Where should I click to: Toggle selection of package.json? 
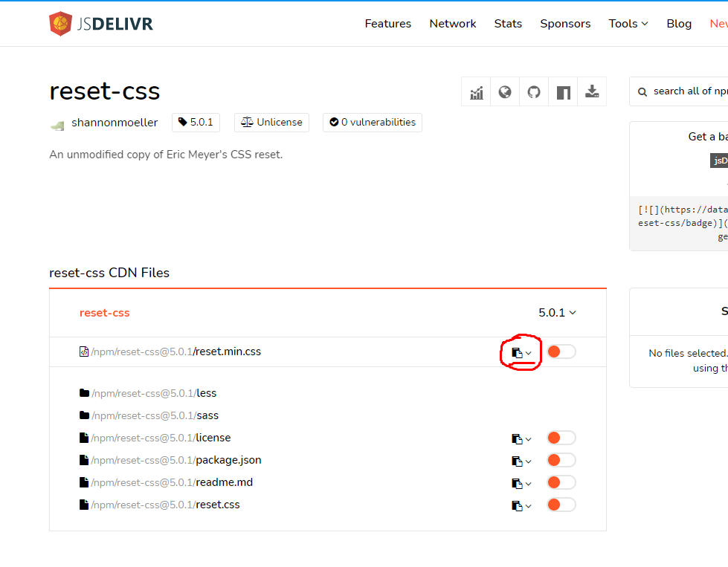pyautogui.click(x=561, y=460)
